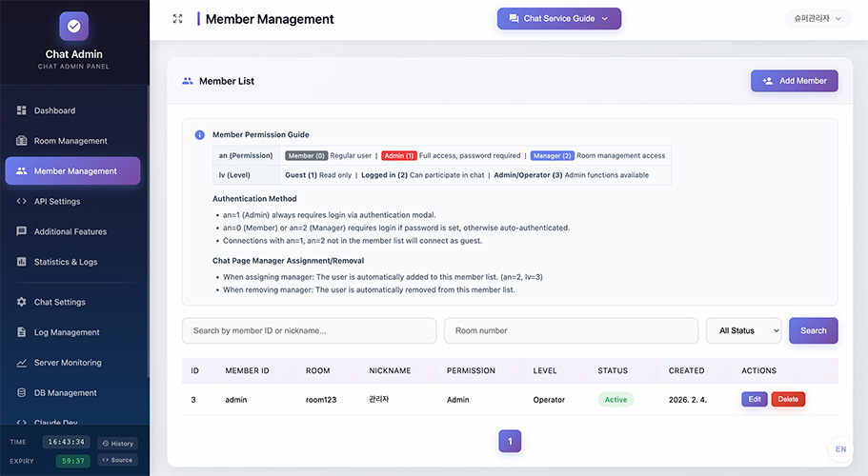Click the Active status badge

(616, 400)
